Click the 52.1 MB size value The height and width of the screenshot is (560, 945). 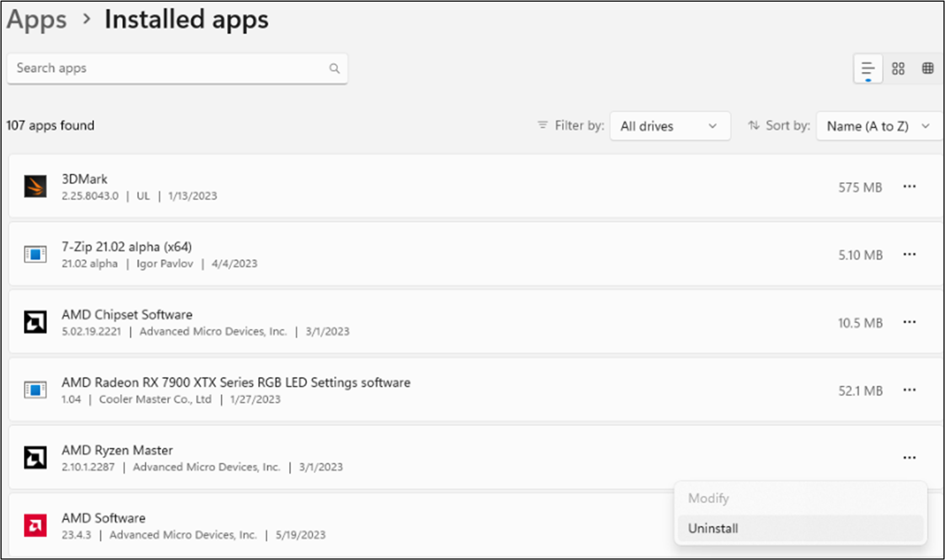[861, 391]
